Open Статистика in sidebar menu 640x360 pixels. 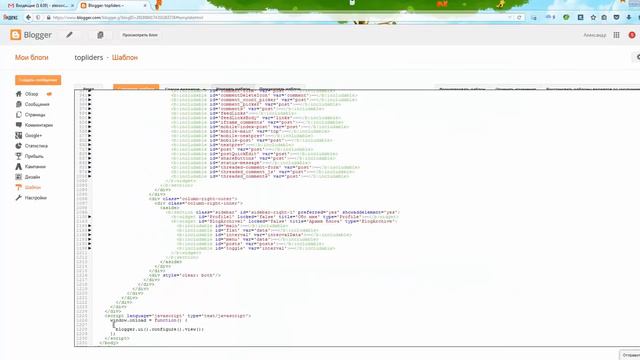coord(36,146)
